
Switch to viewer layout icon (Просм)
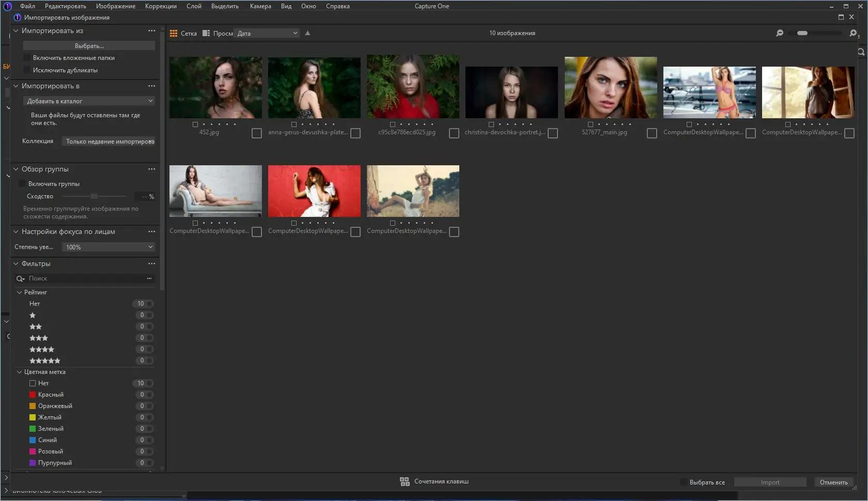(206, 33)
